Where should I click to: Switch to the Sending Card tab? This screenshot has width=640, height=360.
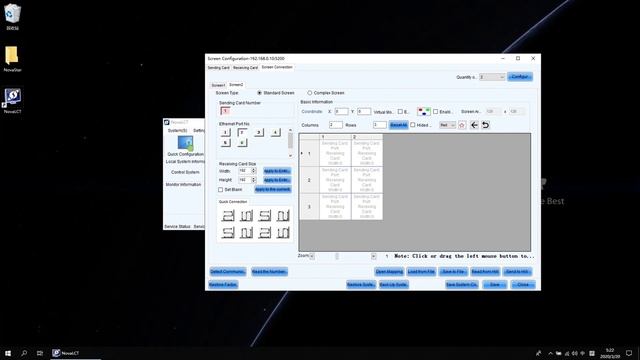[219, 68]
